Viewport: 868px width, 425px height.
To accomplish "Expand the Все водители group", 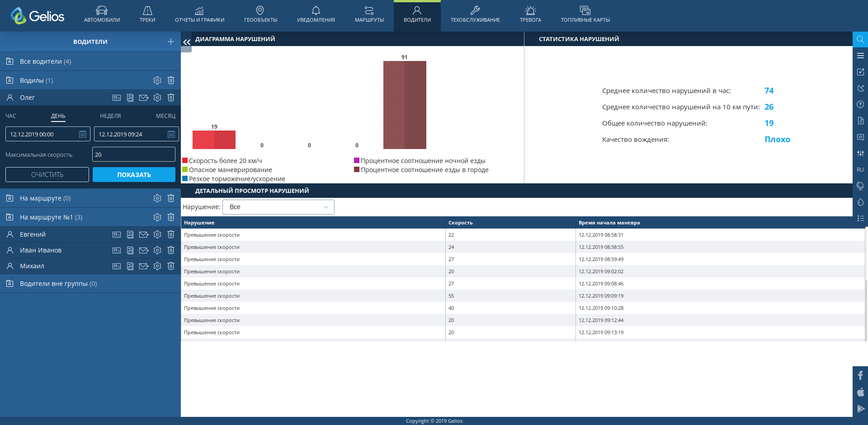I will [x=45, y=61].
